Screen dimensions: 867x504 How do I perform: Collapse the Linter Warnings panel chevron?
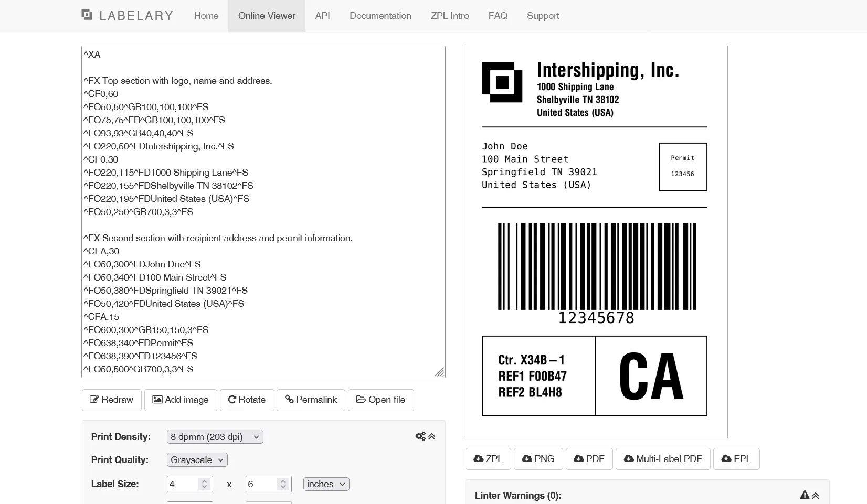[816, 495]
